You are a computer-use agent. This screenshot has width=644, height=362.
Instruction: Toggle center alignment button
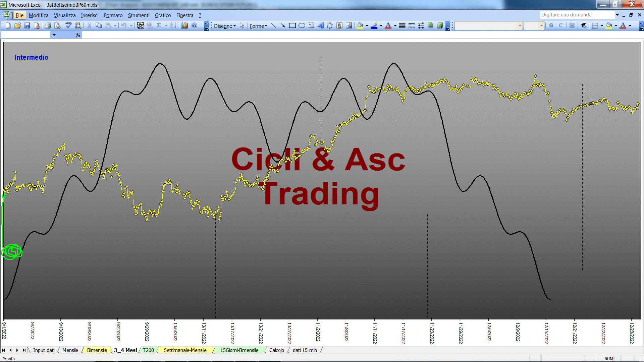(572, 25)
